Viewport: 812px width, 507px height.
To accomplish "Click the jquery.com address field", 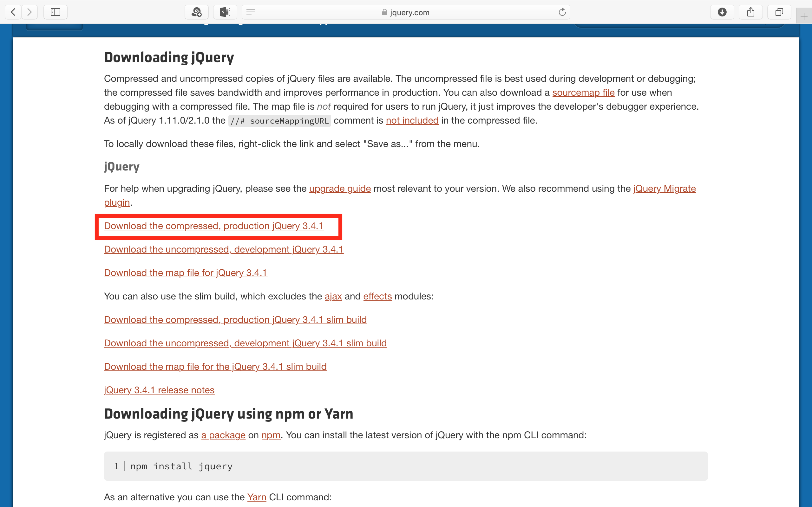I will point(406,12).
